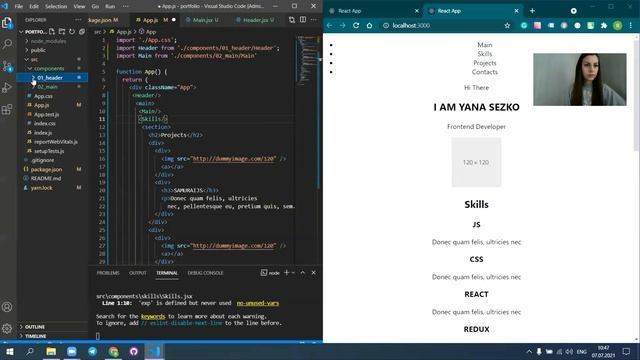The height and width of the screenshot is (360, 640).
Task: Go to Chrome home page
Action: pos(369,25)
